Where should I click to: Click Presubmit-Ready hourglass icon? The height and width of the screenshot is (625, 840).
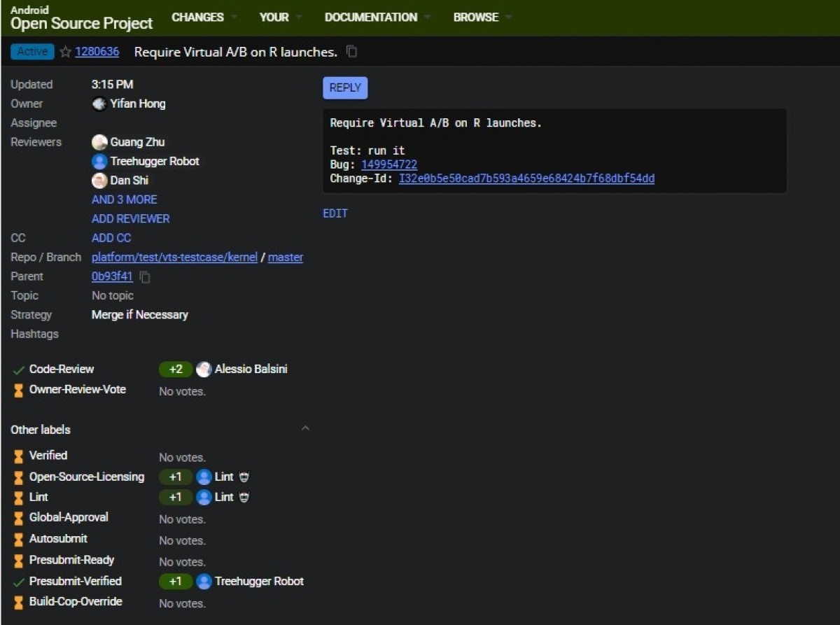point(19,561)
